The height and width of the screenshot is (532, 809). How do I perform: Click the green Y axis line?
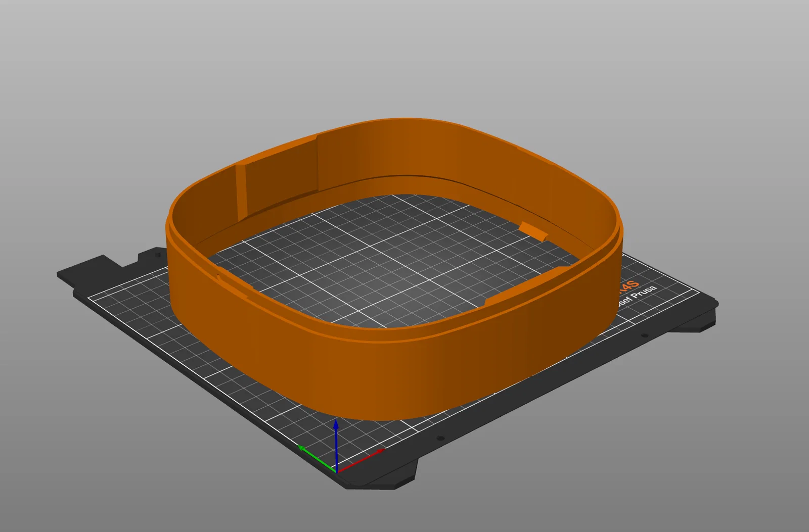point(317,458)
